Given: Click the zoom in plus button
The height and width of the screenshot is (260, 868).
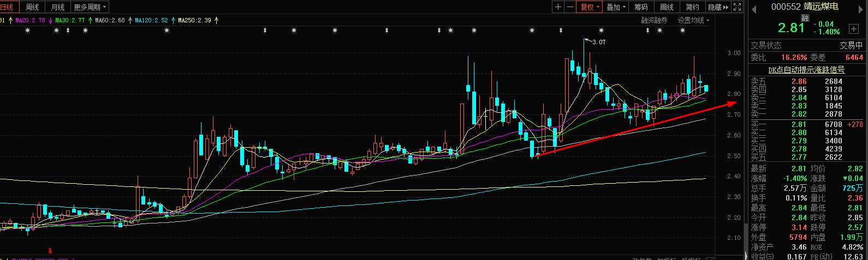Looking at the screenshot, I should (558, 7).
